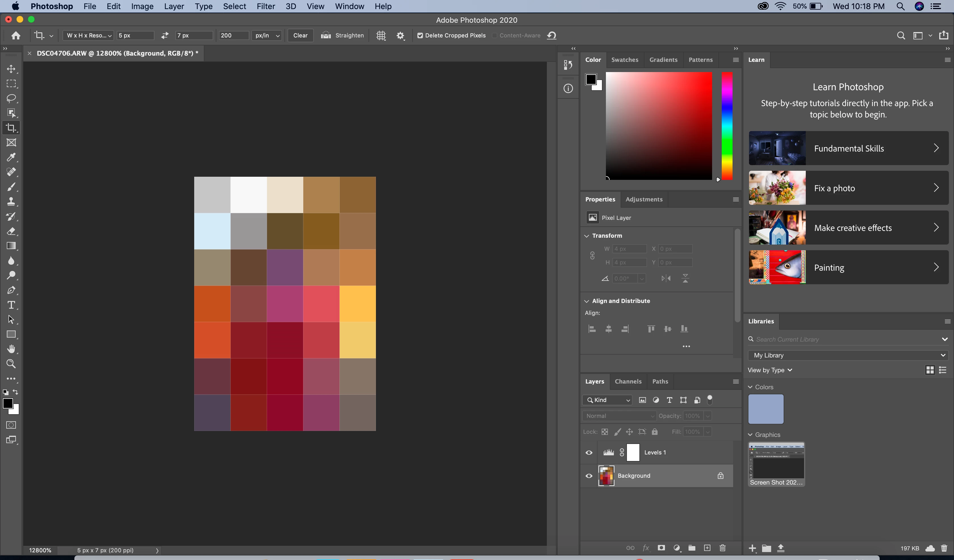
Task: Click the Clear button
Action: (x=300, y=35)
